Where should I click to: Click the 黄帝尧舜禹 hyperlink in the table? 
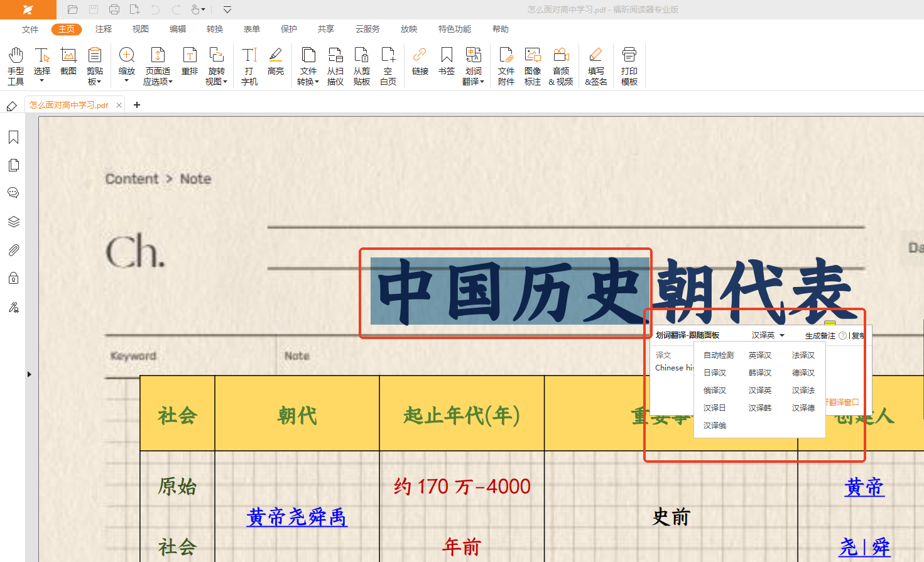pos(296,517)
